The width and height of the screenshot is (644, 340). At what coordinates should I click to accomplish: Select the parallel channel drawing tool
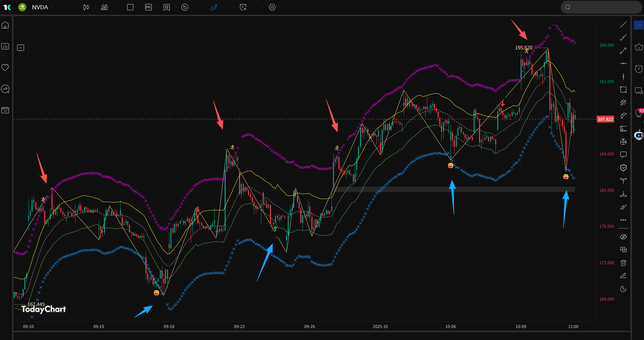(x=623, y=102)
